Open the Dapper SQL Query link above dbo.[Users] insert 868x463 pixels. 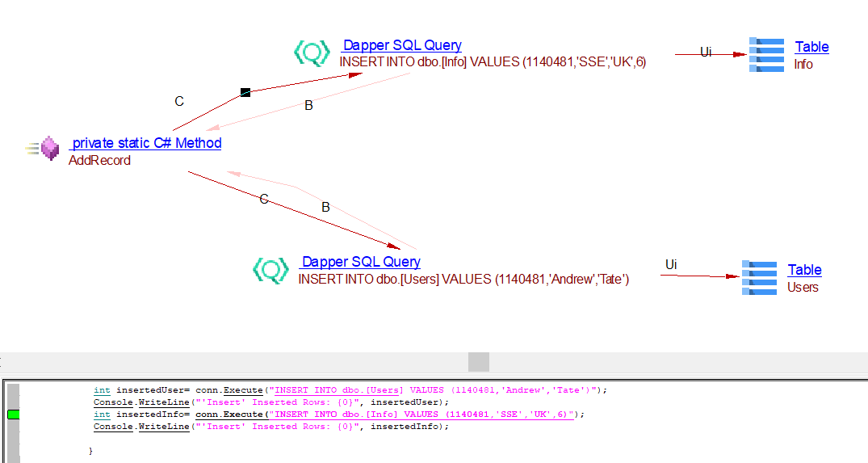click(361, 262)
